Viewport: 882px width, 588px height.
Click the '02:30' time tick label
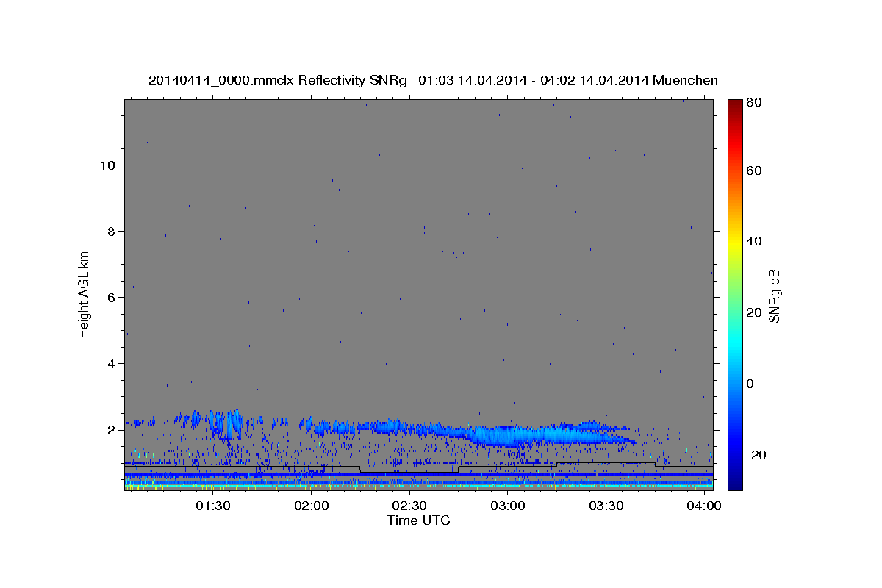click(x=409, y=506)
